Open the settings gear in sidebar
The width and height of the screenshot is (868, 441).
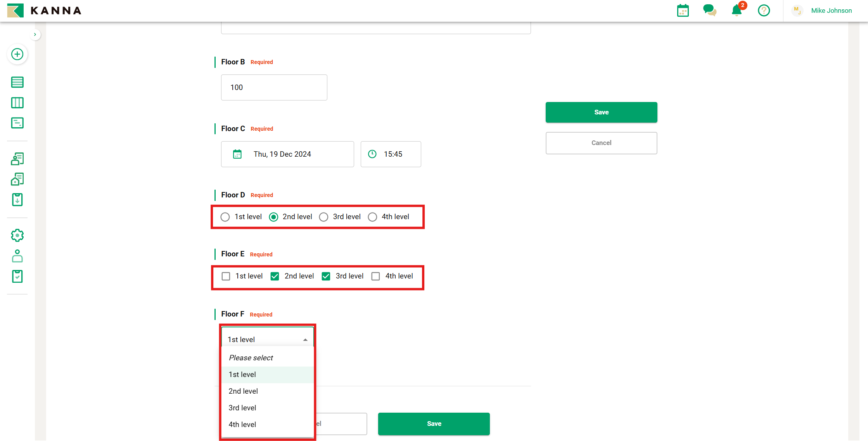[17, 235]
